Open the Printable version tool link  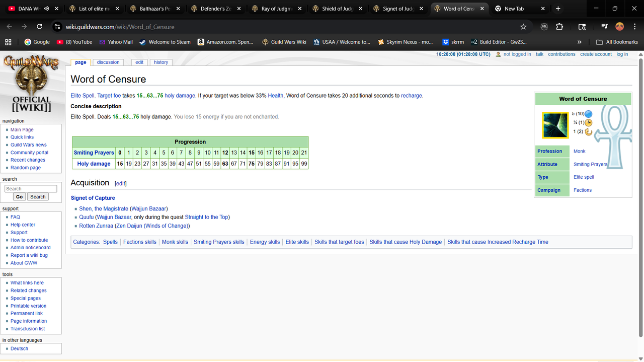tap(28, 306)
